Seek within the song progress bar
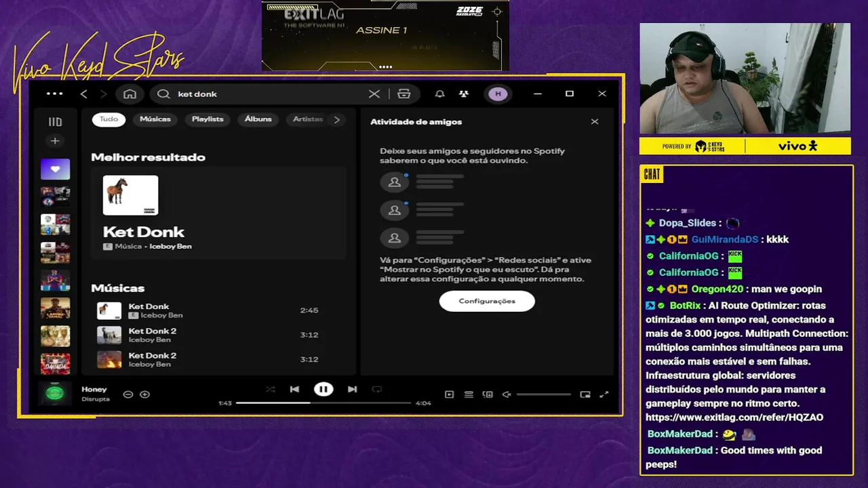The width and height of the screenshot is (868, 488). pos(323,403)
